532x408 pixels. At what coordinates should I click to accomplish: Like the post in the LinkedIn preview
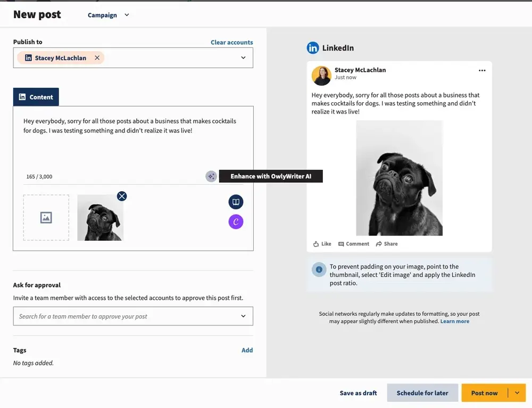(322, 243)
